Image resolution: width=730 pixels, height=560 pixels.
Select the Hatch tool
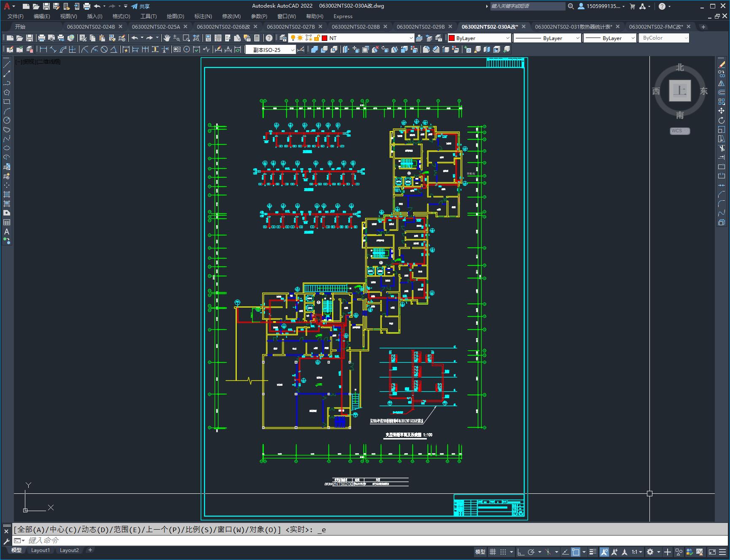pyautogui.click(x=7, y=194)
